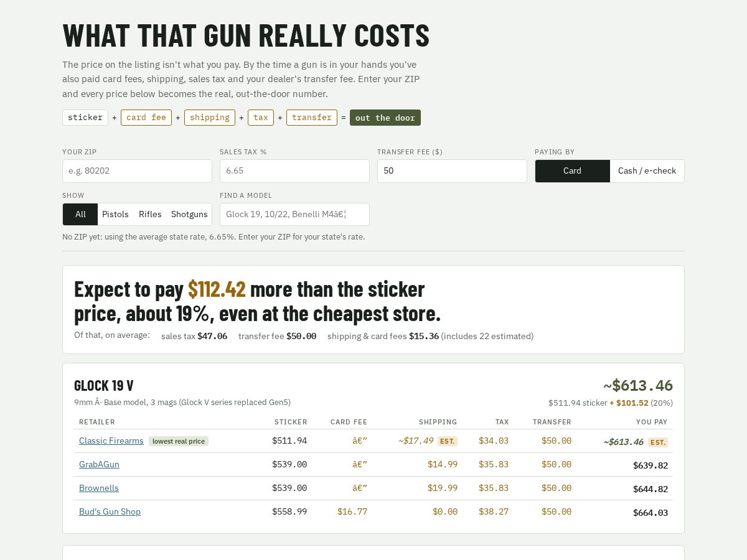The image size is (747, 560).
Task: Focus the Your ZIP input field
Action: (137, 171)
